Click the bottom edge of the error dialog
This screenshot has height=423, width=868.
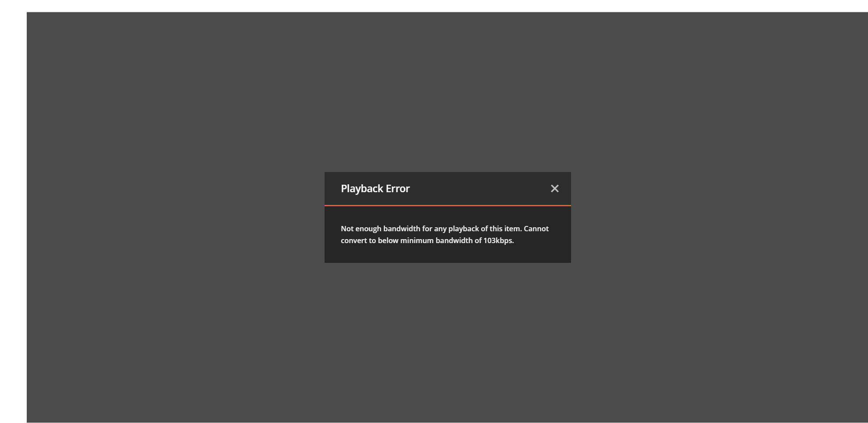[447, 261]
